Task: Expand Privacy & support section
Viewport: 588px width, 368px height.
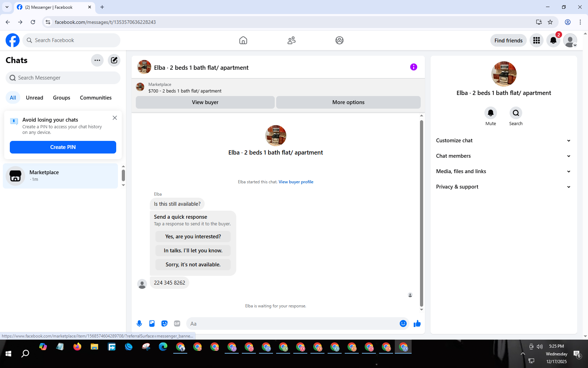Action: pyautogui.click(x=503, y=187)
